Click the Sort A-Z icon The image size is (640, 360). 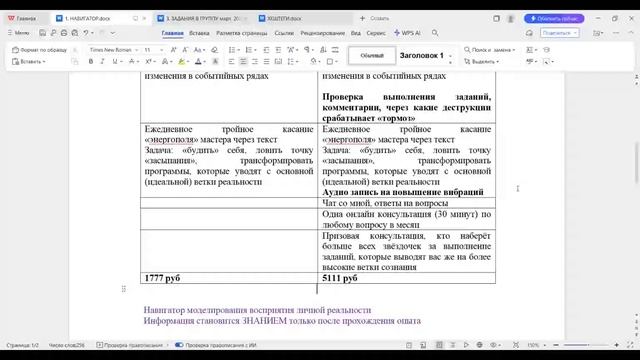click(x=323, y=50)
